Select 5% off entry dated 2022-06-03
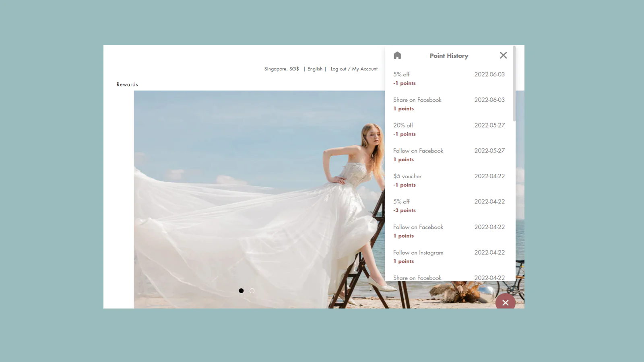The width and height of the screenshot is (644, 362). [449, 78]
